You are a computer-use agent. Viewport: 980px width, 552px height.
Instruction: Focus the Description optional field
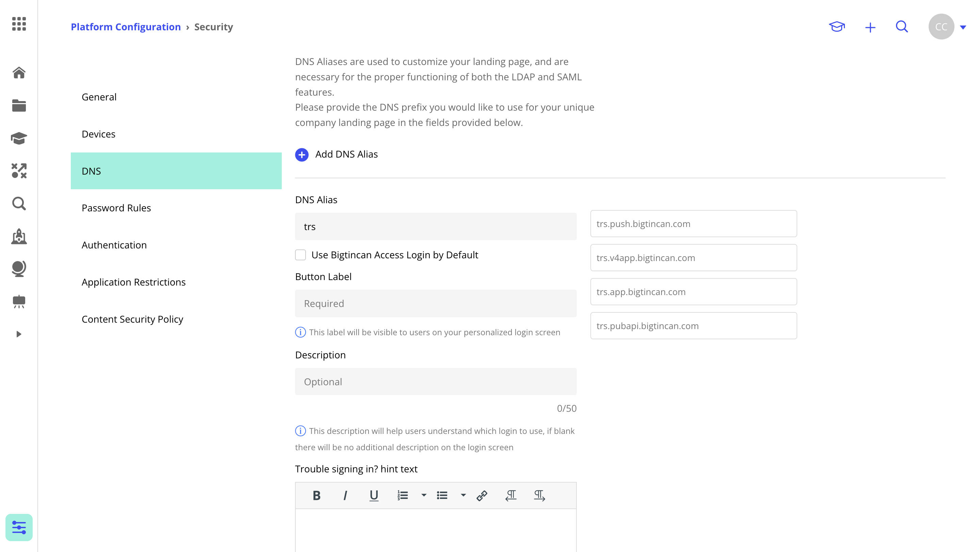[436, 381]
